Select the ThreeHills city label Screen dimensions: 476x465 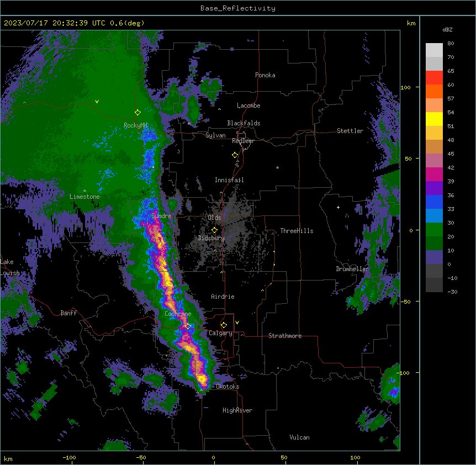point(297,231)
